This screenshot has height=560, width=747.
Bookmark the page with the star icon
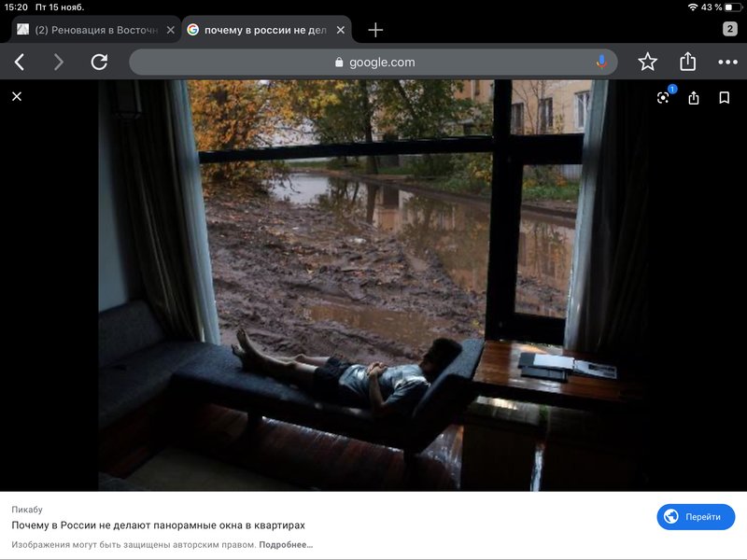[x=647, y=63]
